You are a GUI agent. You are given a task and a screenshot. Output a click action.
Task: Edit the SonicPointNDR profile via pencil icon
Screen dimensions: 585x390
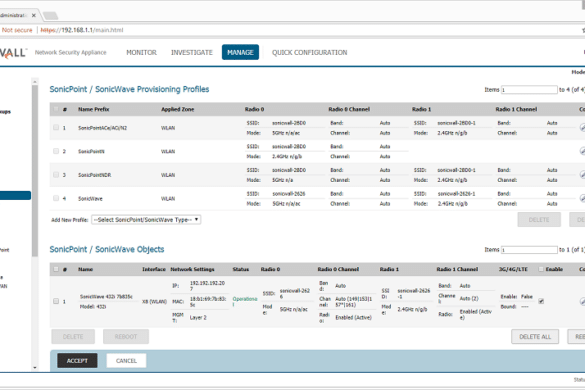(582, 175)
